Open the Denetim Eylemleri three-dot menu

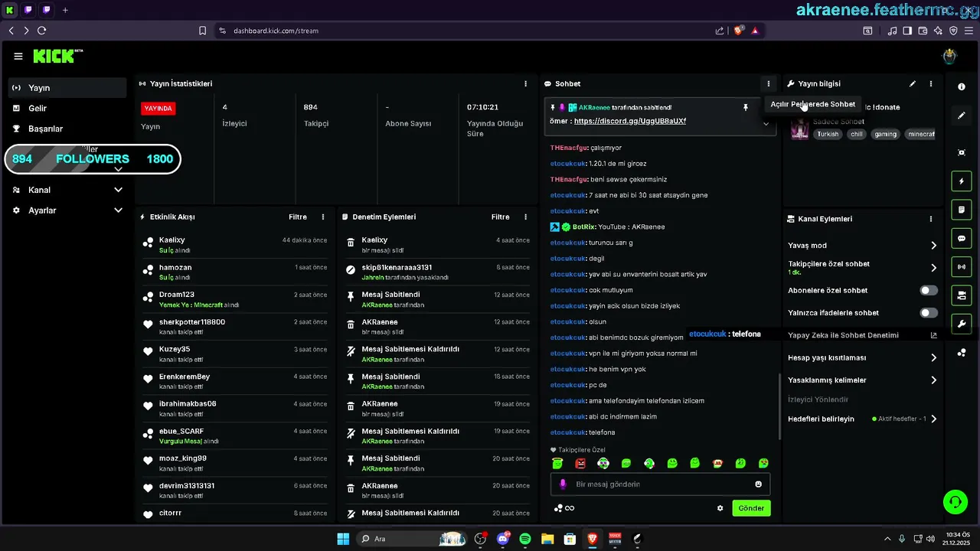(525, 217)
